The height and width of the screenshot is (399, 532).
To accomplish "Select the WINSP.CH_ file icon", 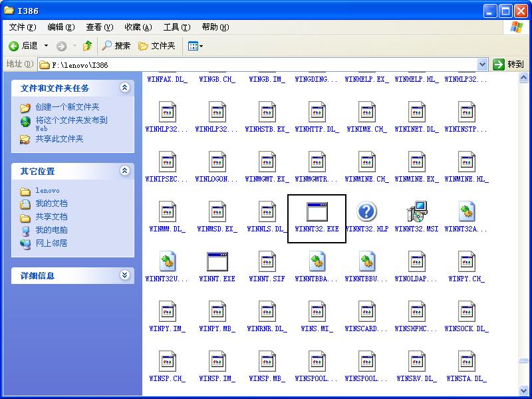I will (x=168, y=361).
